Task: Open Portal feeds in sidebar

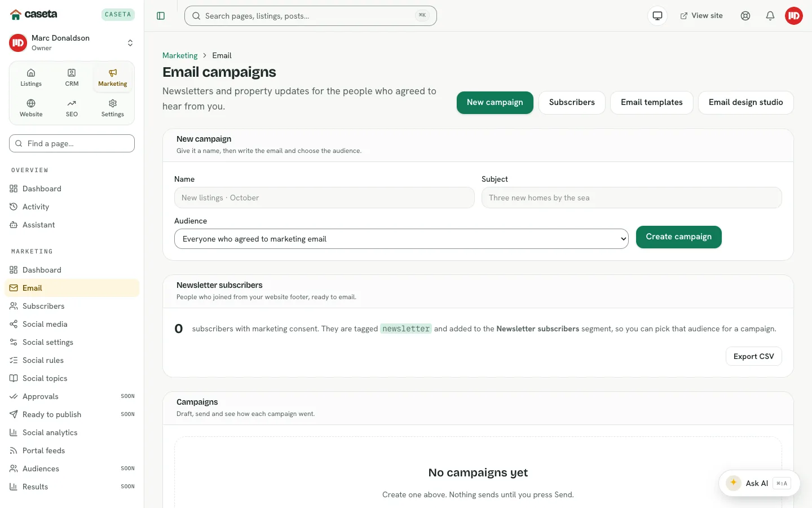Action: pos(72,450)
